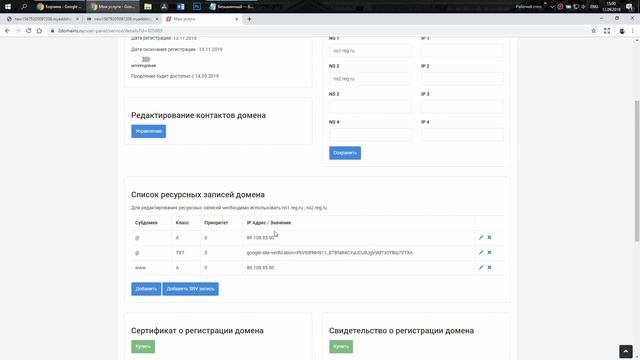
Task: Click the scroll-to-top arrow button
Action: [626, 351]
